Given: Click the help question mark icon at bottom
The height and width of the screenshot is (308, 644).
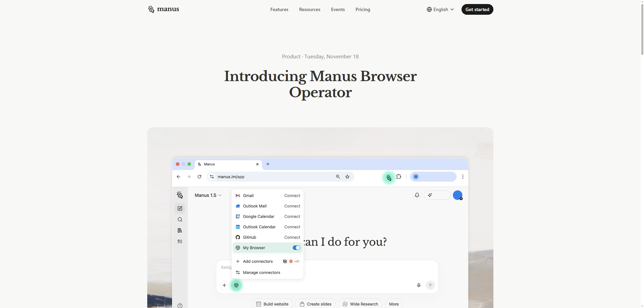Looking at the screenshot, I should point(180,305).
